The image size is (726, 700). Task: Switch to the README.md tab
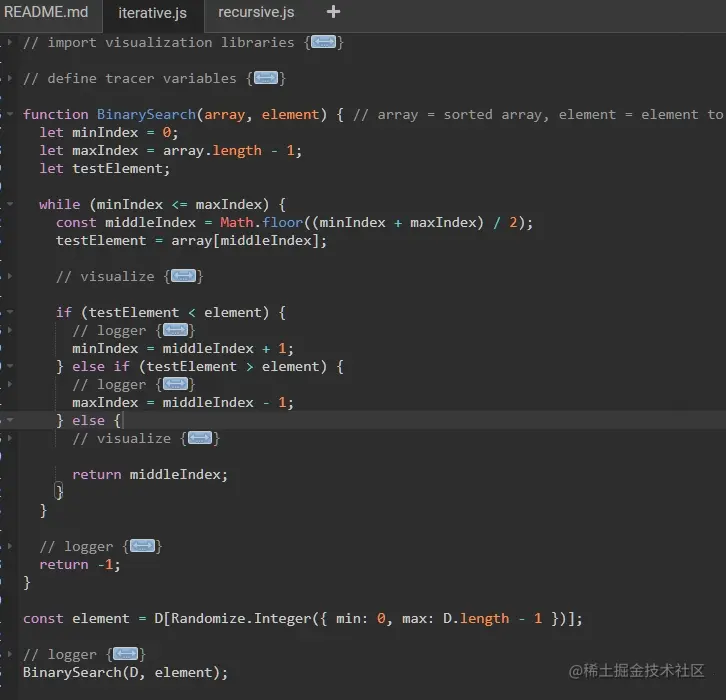point(46,12)
